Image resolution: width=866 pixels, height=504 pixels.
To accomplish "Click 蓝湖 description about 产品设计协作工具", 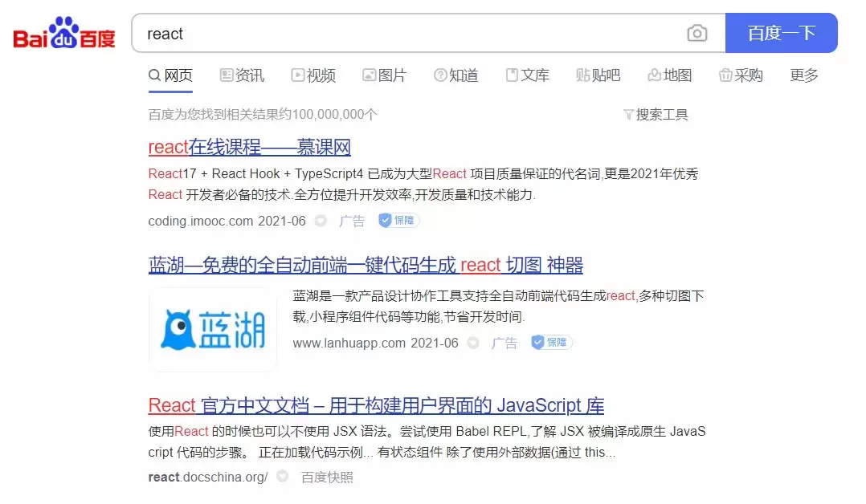I will (x=498, y=307).
